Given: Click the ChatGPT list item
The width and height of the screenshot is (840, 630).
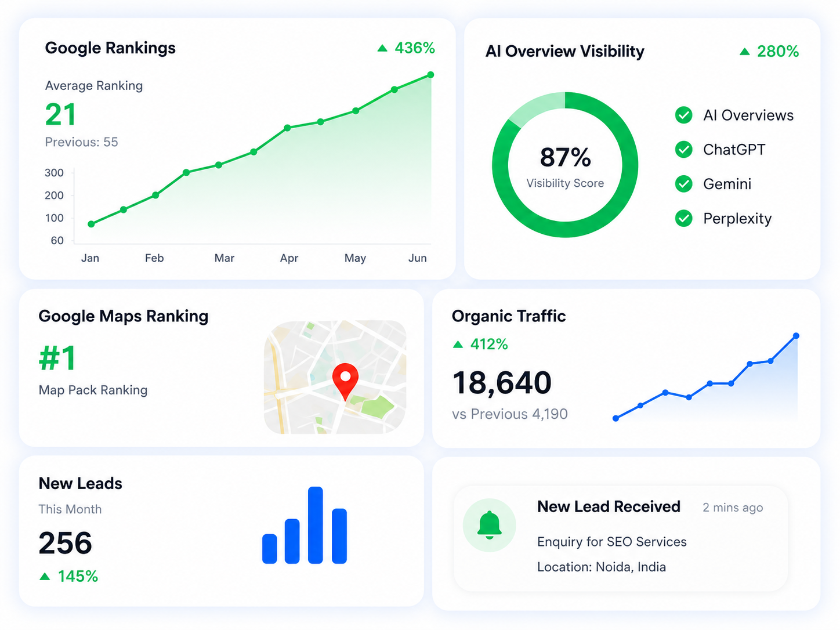Looking at the screenshot, I should pyautogui.click(x=734, y=150).
